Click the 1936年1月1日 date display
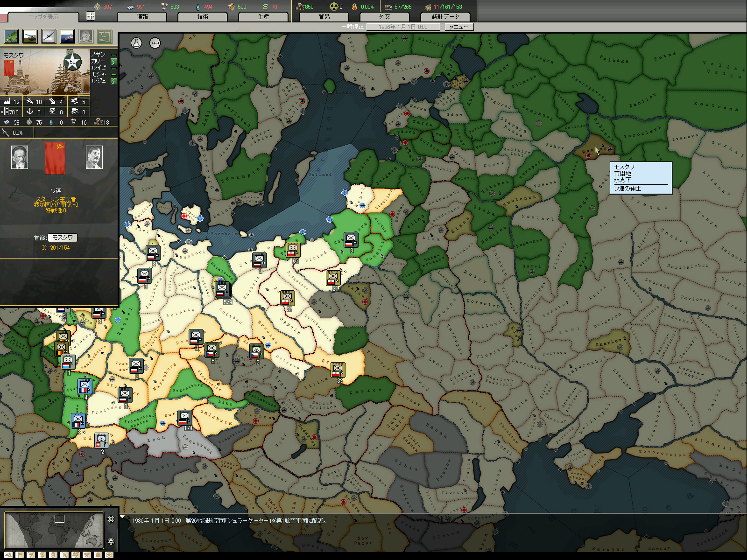Image resolution: width=747 pixels, height=560 pixels. [x=403, y=27]
